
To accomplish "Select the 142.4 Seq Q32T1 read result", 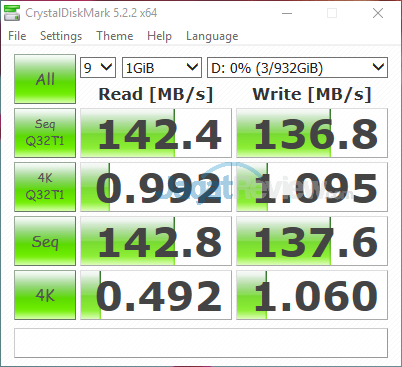I will (x=156, y=133).
